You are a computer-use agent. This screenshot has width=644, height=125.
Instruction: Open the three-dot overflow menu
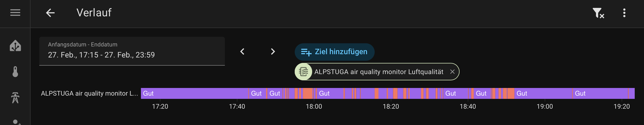[624, 13]
